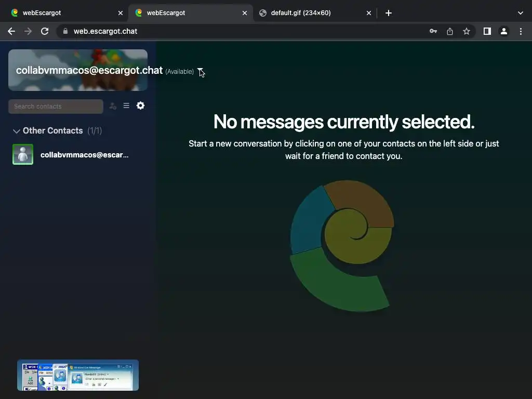Open a new browser tab
Image resolution: width=532 pixels, height=399 pixels.
pyautogui.click(x=389, y=13)
